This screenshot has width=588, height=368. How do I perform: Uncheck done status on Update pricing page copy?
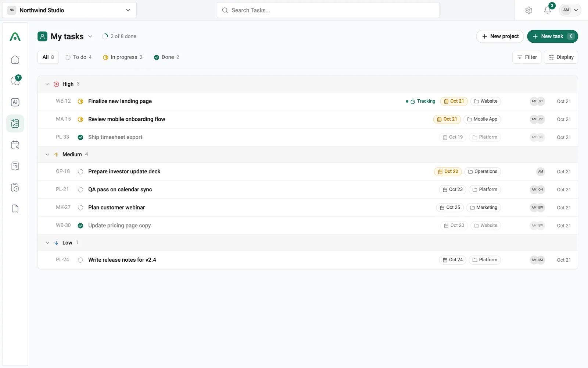pyautogui.click(x=80, y=226)
